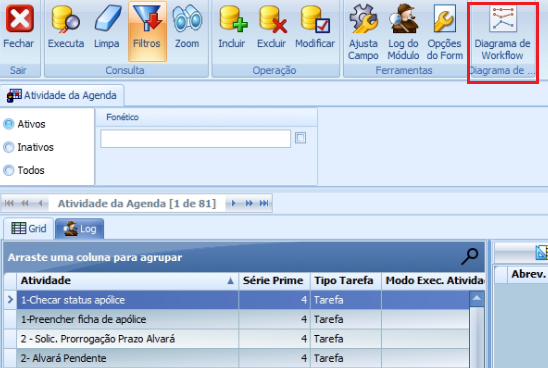Tick the checkbox beside Fonético field
This screenshot has width=548, height=368.
click(x=300, y=138)
